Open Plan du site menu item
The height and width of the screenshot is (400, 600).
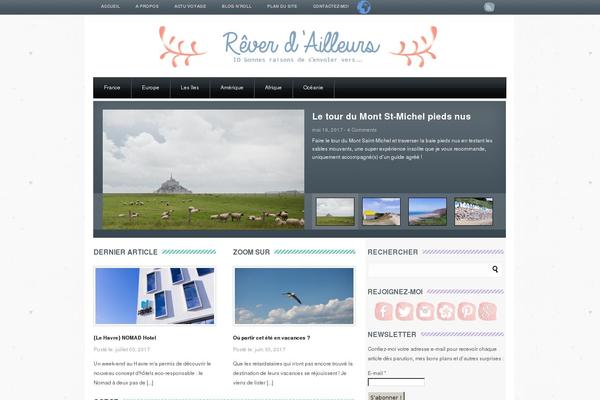point(282,7)
